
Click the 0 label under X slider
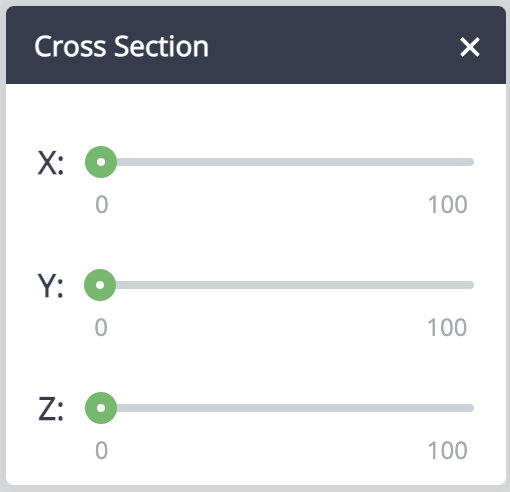point(102,204)
